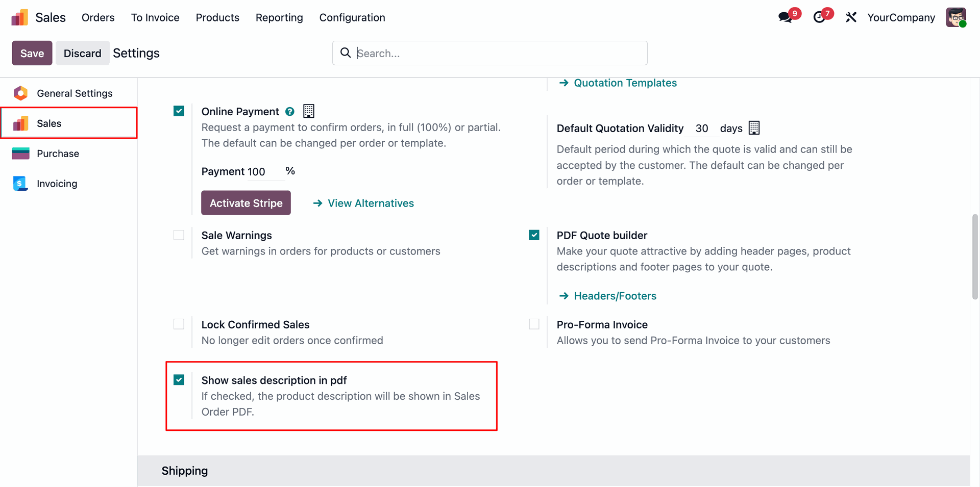This screenshot has height=487, width=980.
Task: Select Purchase in the settings sidebar
Action: (58, 153)
